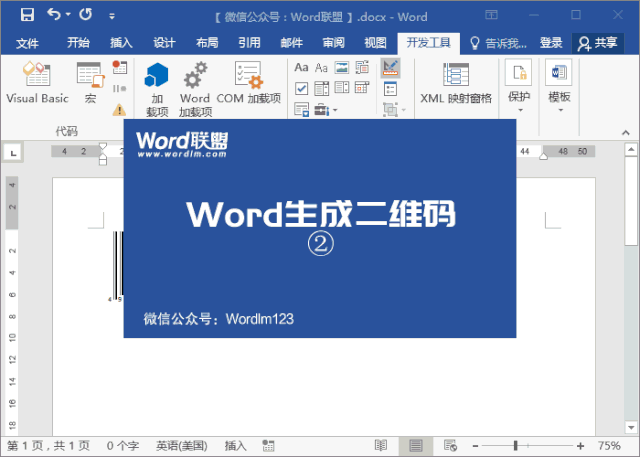Open Word 加载项 dialog

pyautogui.click(x=195, y=90)
